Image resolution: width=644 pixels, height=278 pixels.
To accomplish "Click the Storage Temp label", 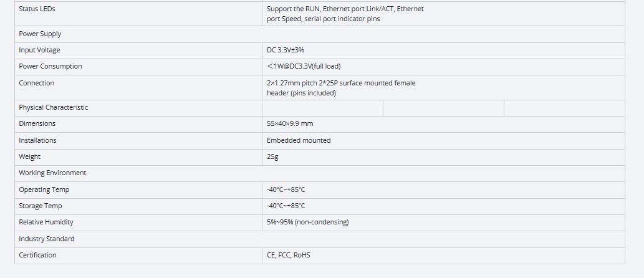I will pyautogui.click(x=41, y=206).
